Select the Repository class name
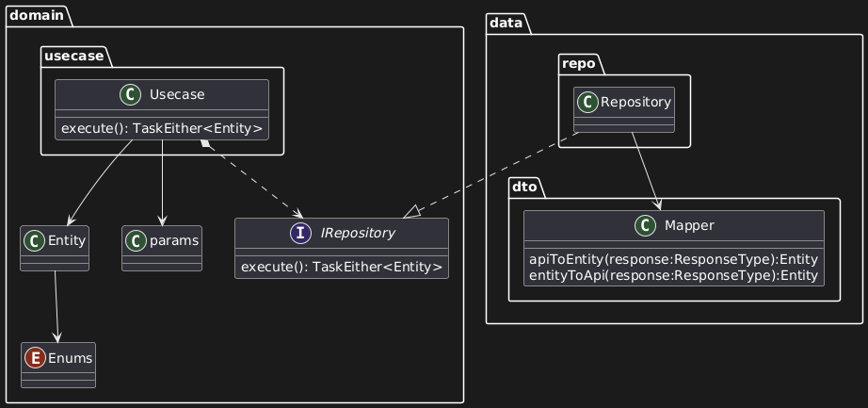The width and height of the screenshot is (868, 408). [635, 103]
